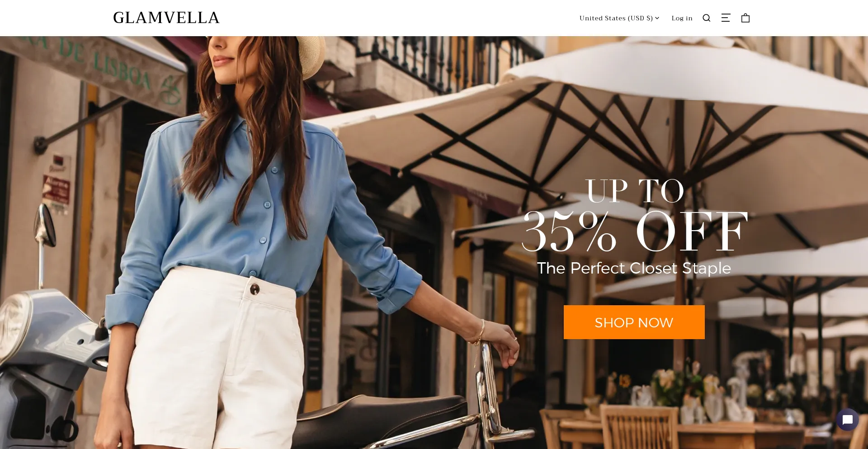The image size is (868, 449).
Task: Open the search magnifier icon
Action: click(x=707, y=18)
